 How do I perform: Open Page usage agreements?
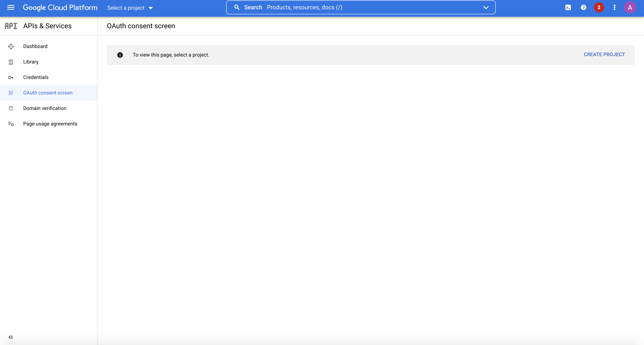click(x=50, y=124)
